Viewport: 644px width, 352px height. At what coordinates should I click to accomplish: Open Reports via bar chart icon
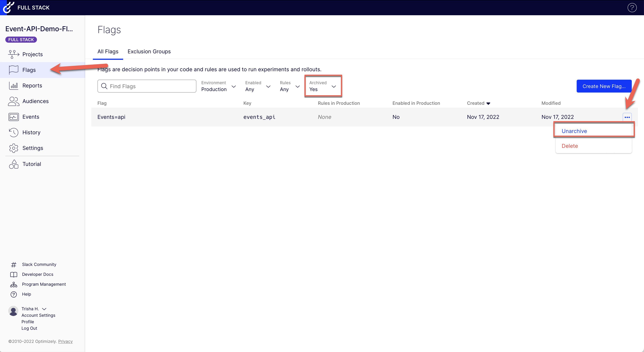(14, 86)
